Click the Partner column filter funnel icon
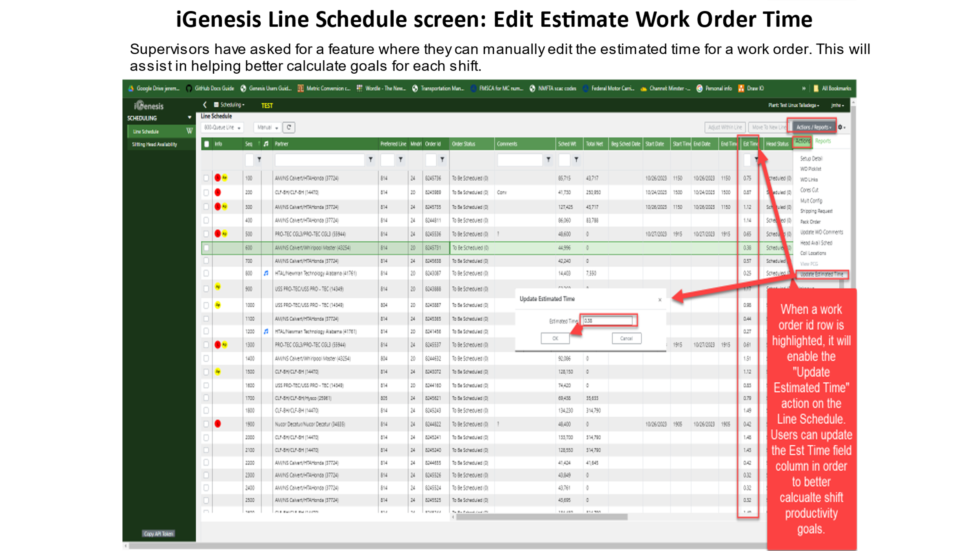This screenshot has height=551, width=980. 370,160
